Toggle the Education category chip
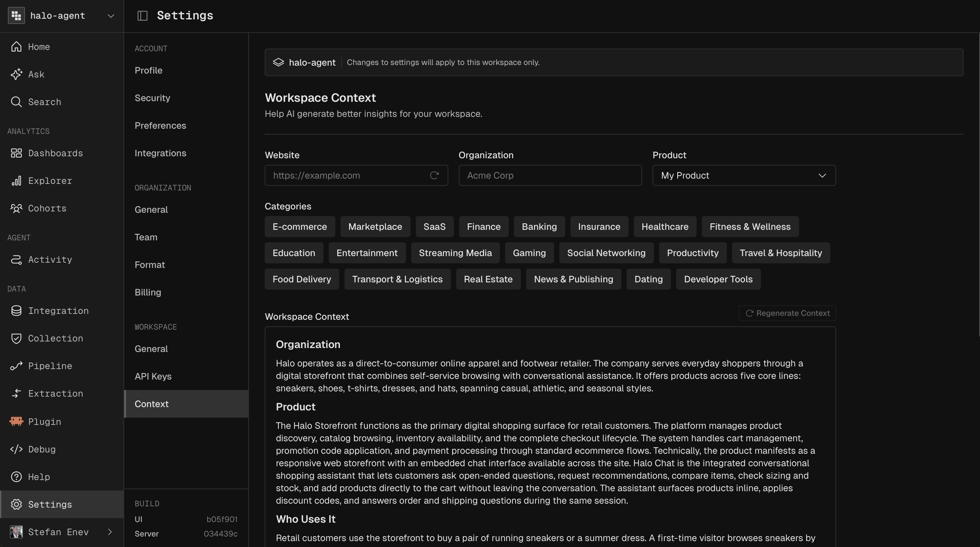Viewport: 980px width, 547px height. (x=294, y=253)
